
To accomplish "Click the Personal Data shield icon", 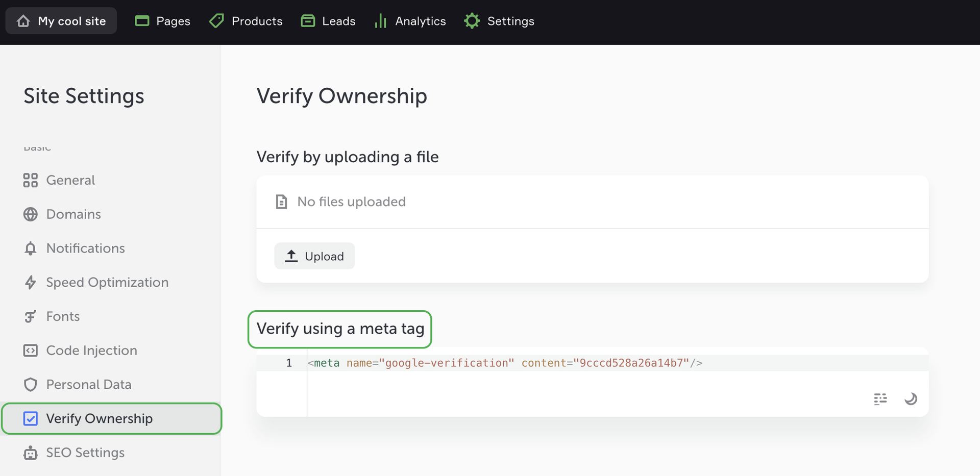I will click(31, 385).
